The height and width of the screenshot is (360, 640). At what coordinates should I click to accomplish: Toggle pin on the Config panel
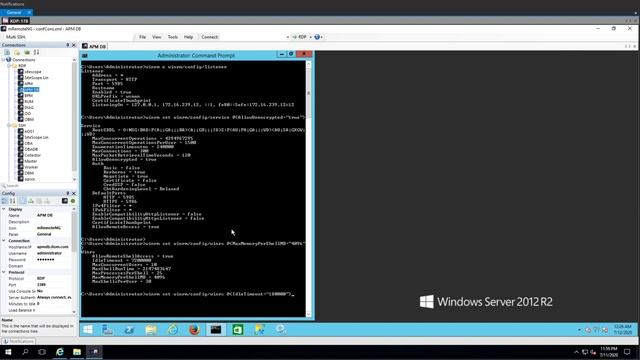(x=68, y=193)
